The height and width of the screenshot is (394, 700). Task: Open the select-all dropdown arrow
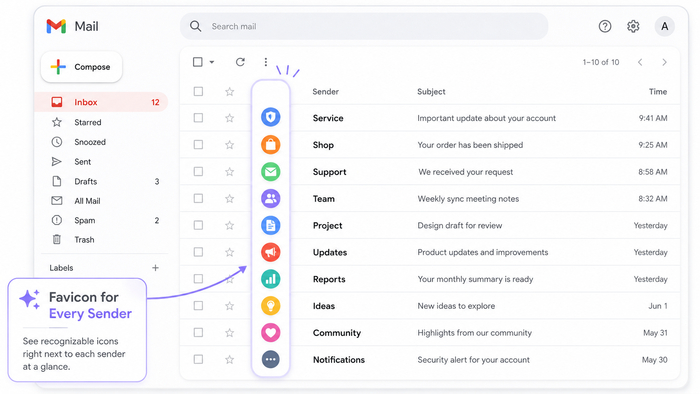pyautogui.click(x=212, y=62)
